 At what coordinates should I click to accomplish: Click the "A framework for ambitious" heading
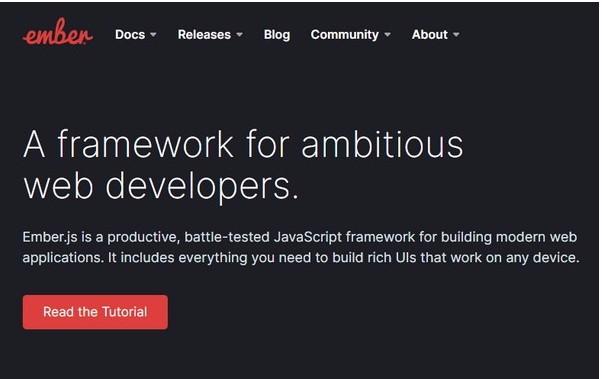243,144
